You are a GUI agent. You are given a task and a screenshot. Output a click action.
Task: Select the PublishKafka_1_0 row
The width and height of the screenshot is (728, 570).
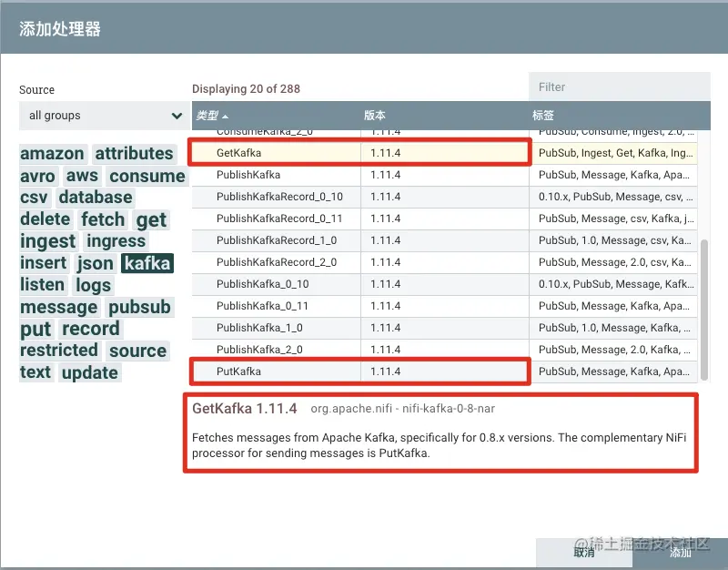click(444, 328)
